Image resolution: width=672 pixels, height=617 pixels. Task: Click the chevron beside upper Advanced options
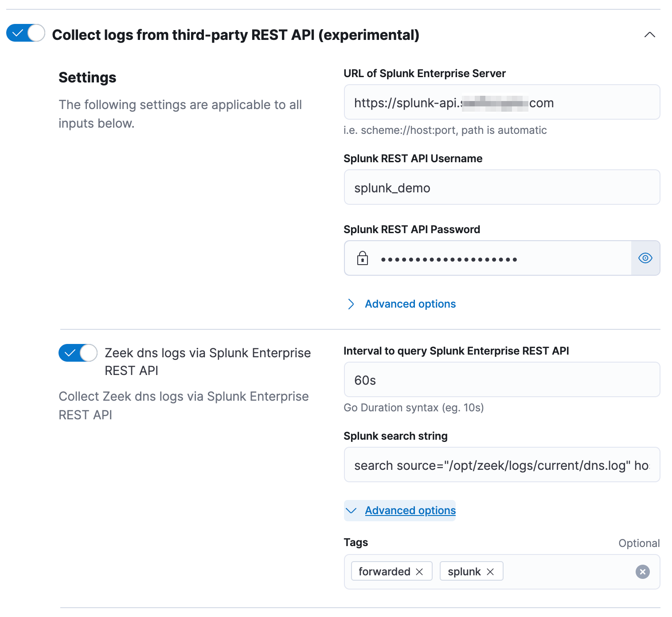(x=351, y=304)
